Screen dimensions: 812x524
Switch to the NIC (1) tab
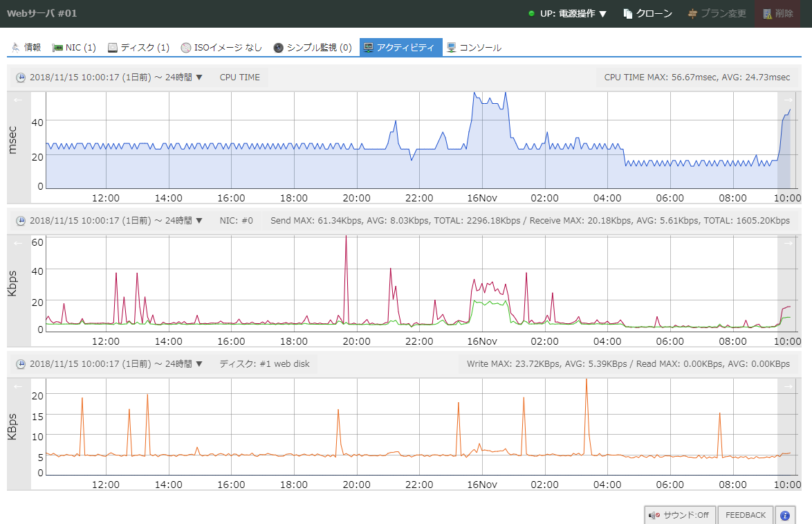74,48
